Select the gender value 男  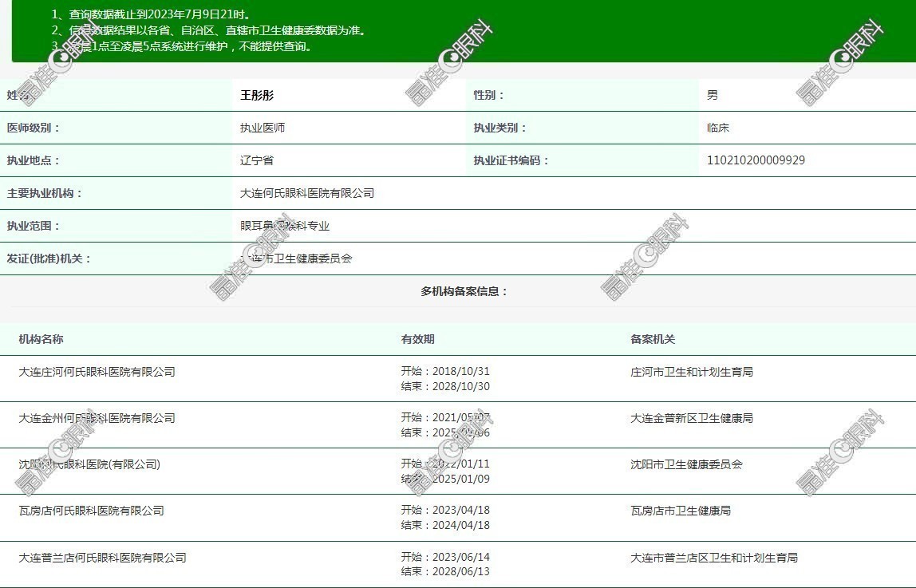point(712,95)
